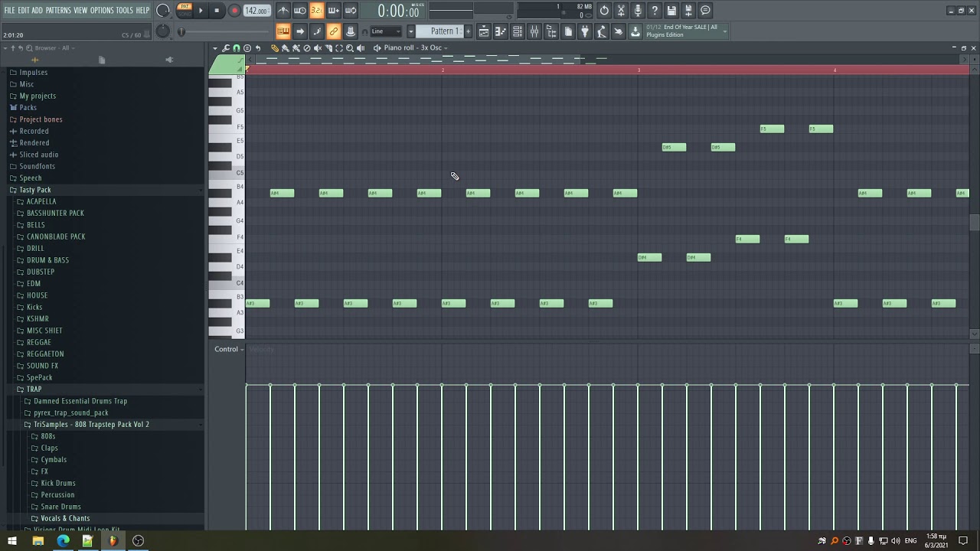Viewport: 980px width, 551px height.
Task: Click the undo history circular arrow icon
Action: (604, 11)
